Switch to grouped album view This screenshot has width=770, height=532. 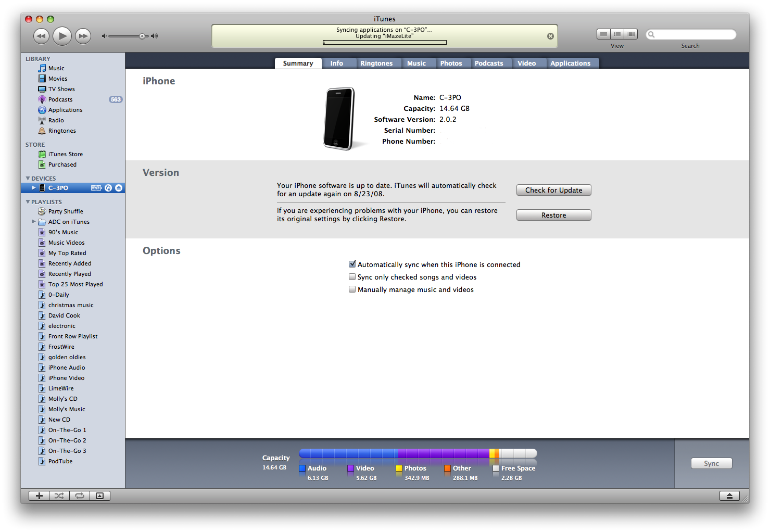(617, 34)
